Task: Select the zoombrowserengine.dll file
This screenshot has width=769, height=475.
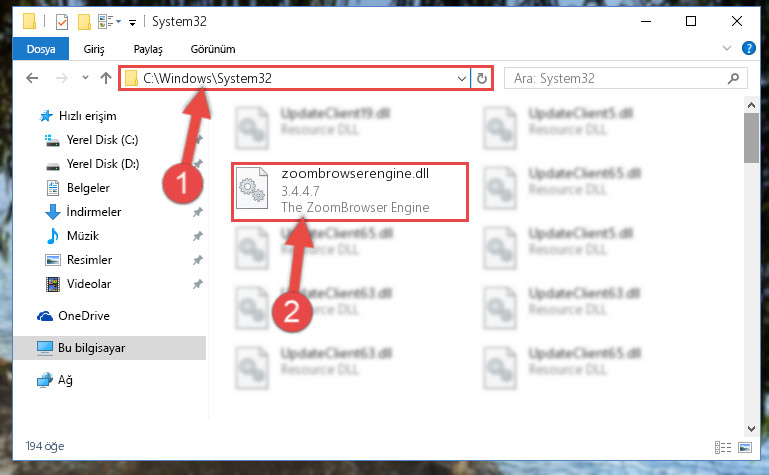Action: click(350, 192)
